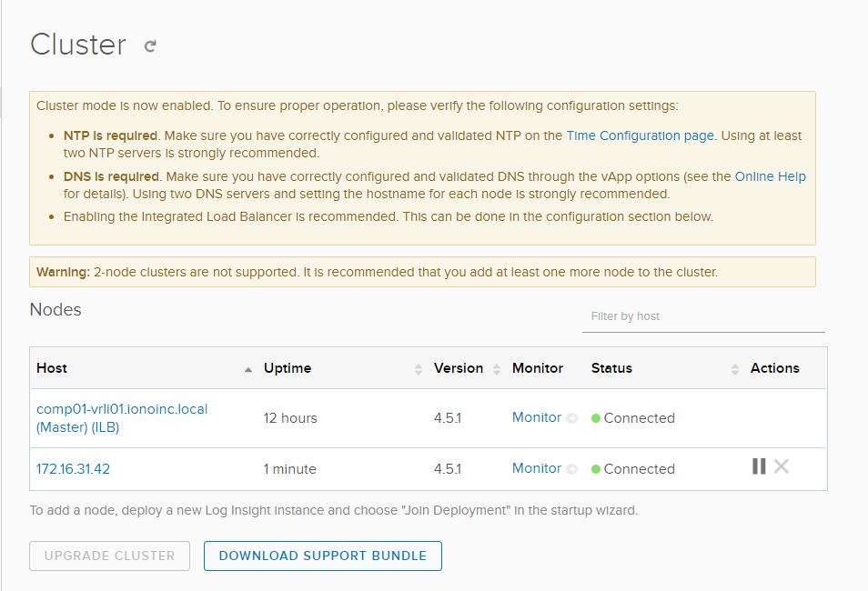This screenshot has height=591, width=868.
Task: Click arrow icon beside master node Monitor
Action: [571, 418]
